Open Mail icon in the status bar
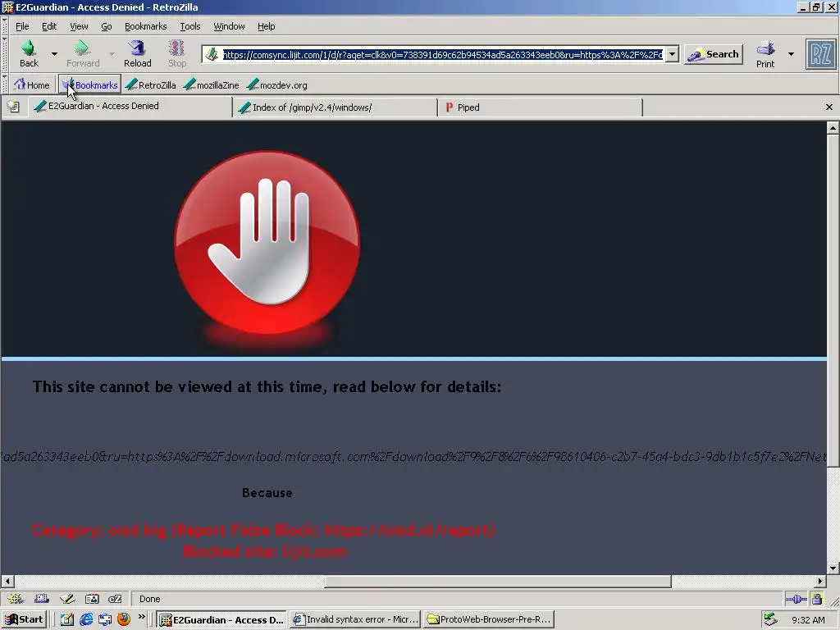The height and width of the screenshot is (630, 840). tap(41, 598)
